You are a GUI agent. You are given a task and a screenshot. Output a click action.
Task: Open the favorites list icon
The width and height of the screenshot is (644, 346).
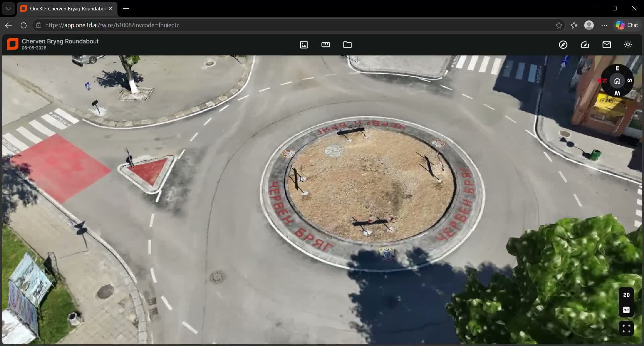[x=574, y=25]
